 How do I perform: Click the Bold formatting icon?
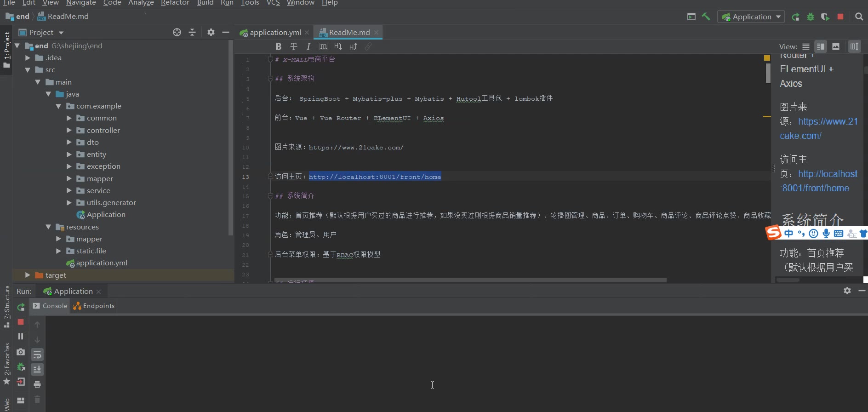point(278,46)
